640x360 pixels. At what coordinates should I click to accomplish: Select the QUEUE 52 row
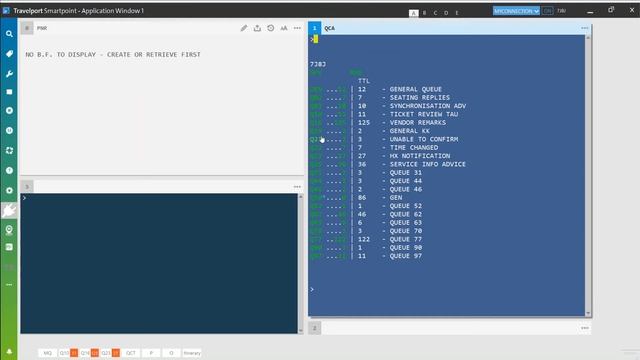pos(366,206)
